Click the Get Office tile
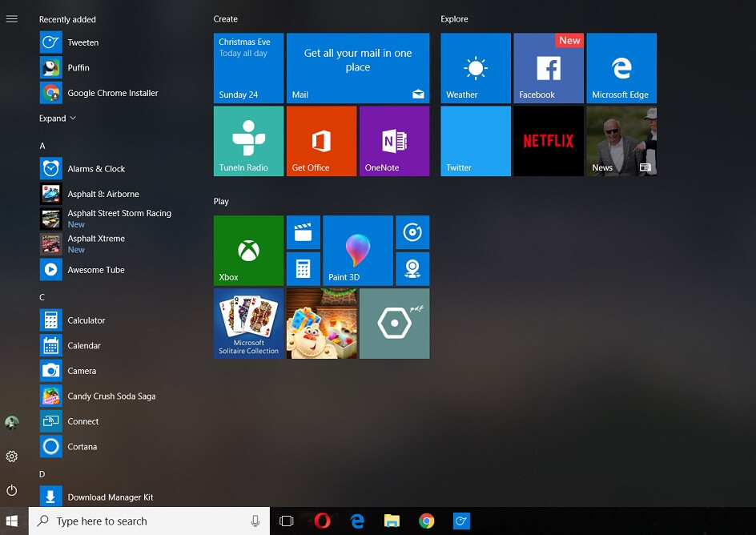The width and height of the screenshot is (756, 535). coord(322,141)
